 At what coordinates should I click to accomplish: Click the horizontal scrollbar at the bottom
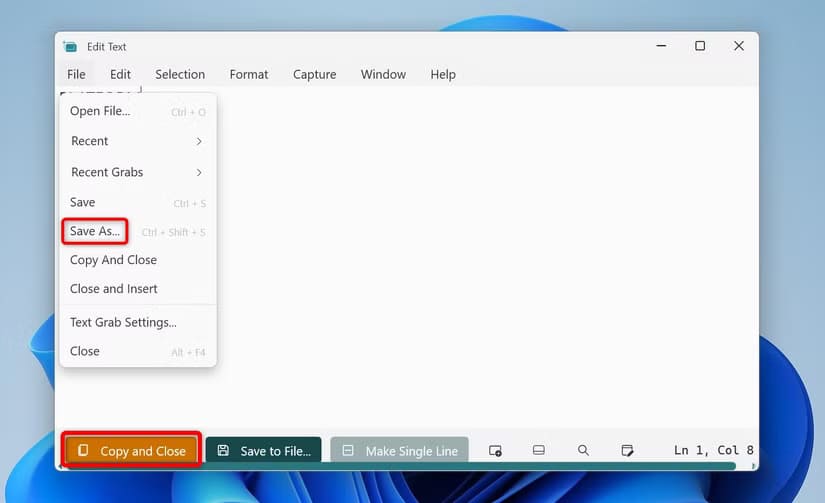(x=400, y=466)
